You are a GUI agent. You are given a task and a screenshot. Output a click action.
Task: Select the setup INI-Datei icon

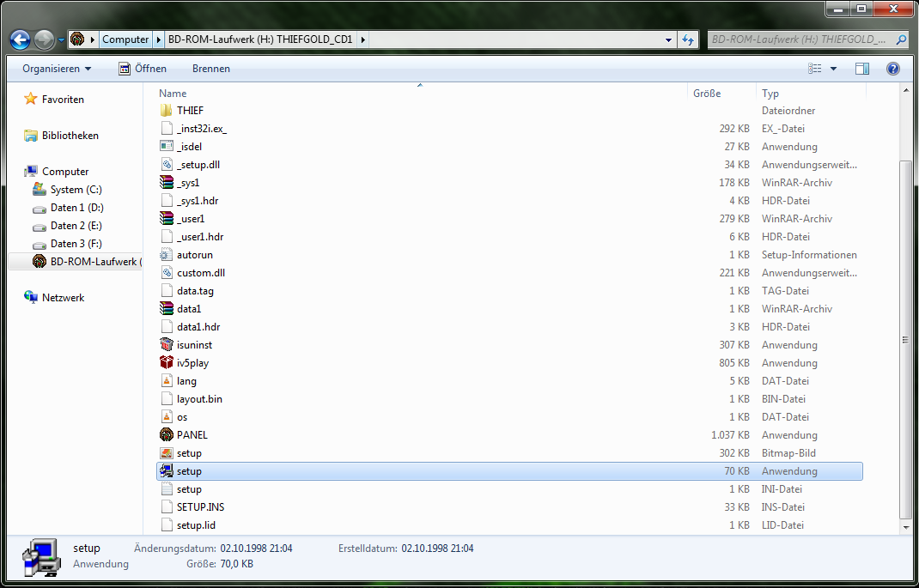[x=167, y=489]
